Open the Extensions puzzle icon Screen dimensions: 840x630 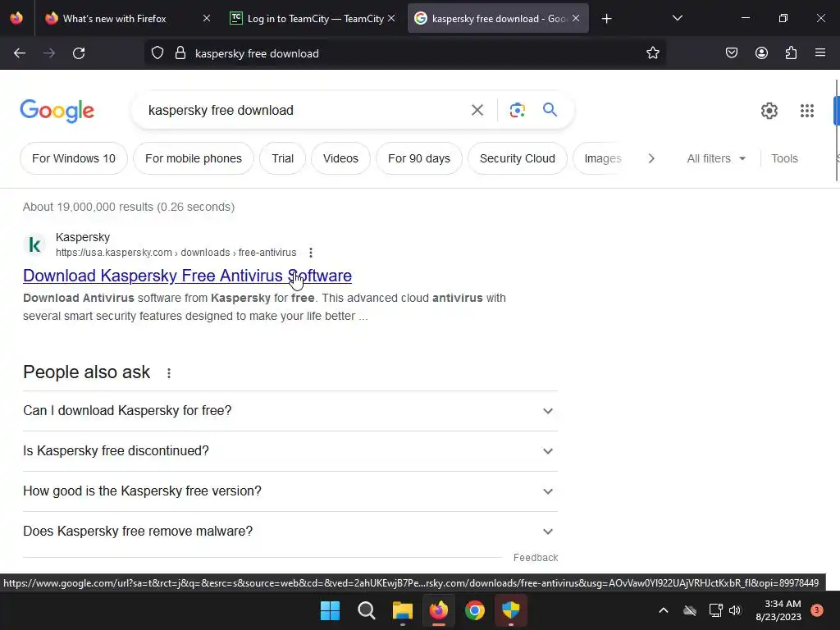tap(791, 53)
